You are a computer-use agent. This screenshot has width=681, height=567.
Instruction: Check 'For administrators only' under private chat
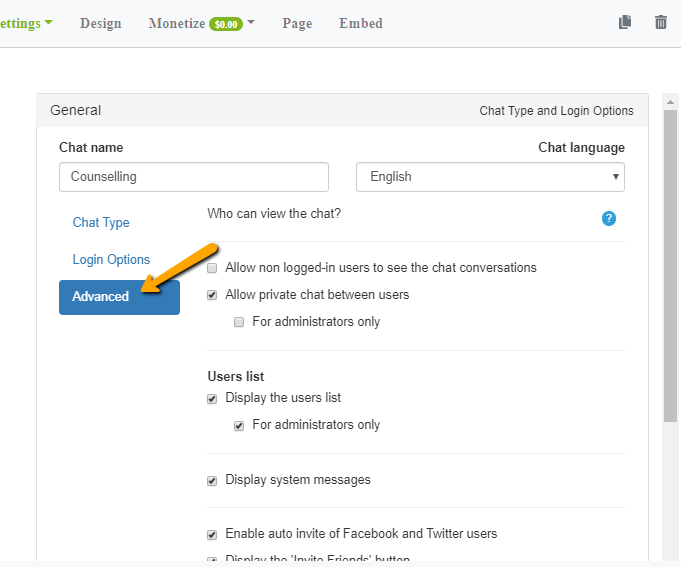[239, 322]
